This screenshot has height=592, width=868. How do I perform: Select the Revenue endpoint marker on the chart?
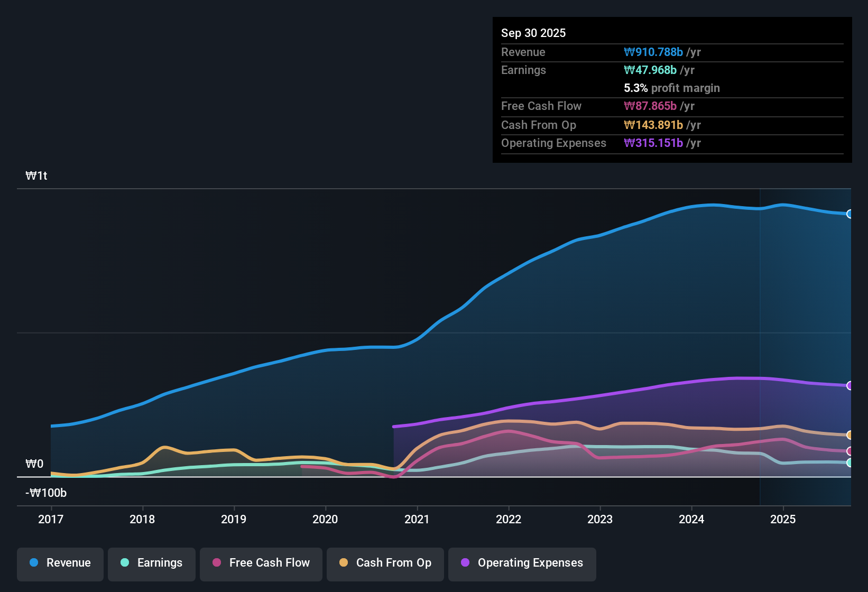[x=850, y=214]
